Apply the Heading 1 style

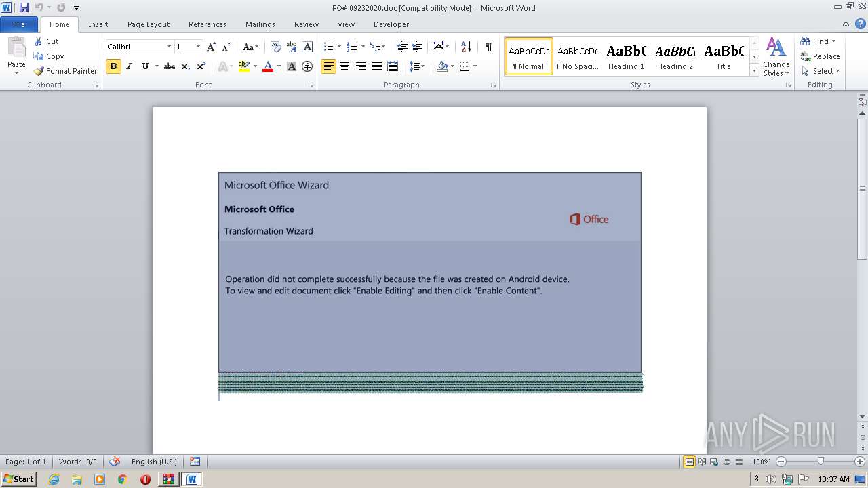627,56
